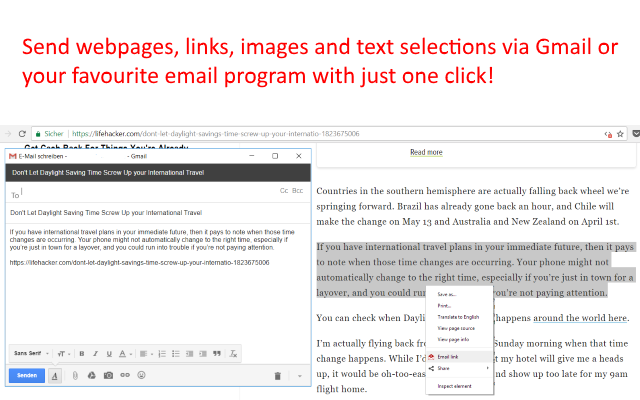Open the text color dropdown

[x=125, y=354]
